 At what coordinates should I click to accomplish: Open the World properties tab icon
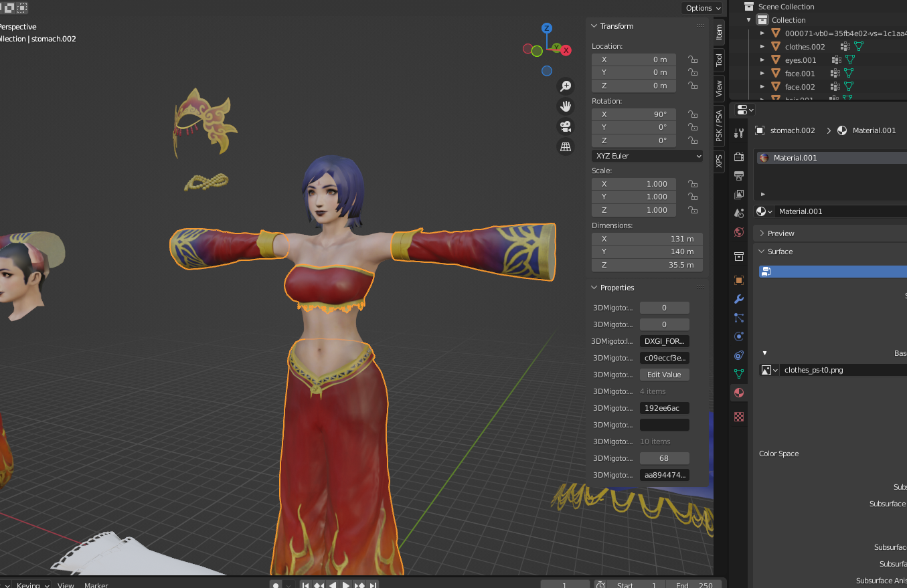click(739, 232)
